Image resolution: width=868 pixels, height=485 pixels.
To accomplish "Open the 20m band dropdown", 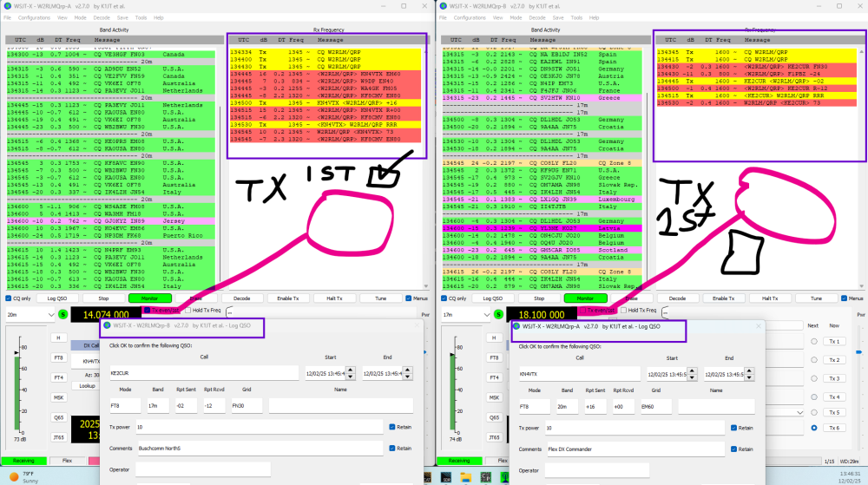I will [30, 315].
